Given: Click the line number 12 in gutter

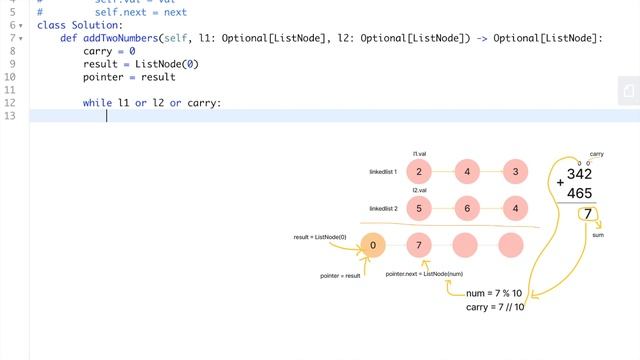Looking at the screenshot, I should pos(10,103).
